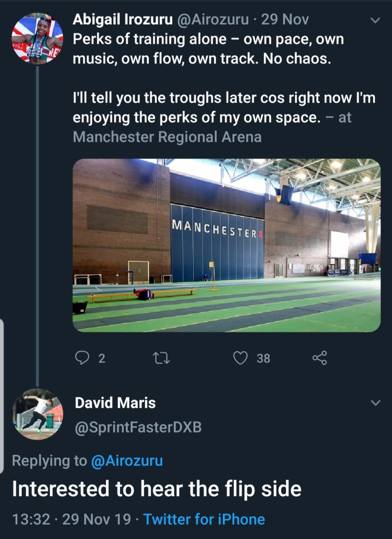Open David Maris's profile avatar

(37, 414)
